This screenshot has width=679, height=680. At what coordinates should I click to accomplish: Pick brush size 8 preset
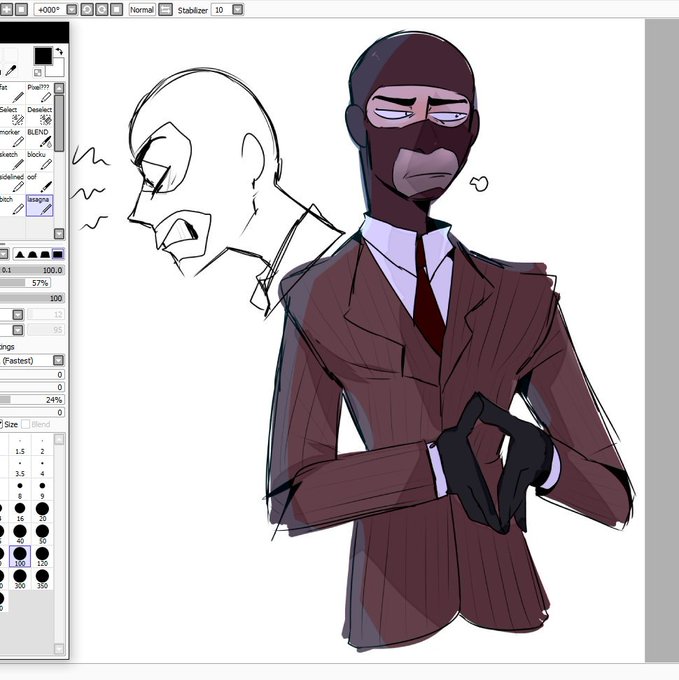pos(20,489)
